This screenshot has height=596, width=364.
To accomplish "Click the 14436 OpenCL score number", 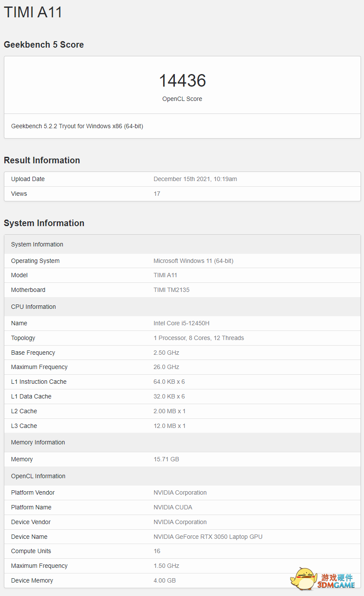I will (x=182, y=81).
